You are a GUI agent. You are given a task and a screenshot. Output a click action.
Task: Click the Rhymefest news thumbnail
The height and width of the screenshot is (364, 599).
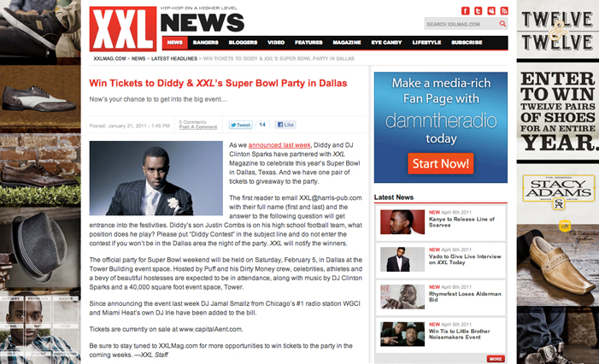402,296
